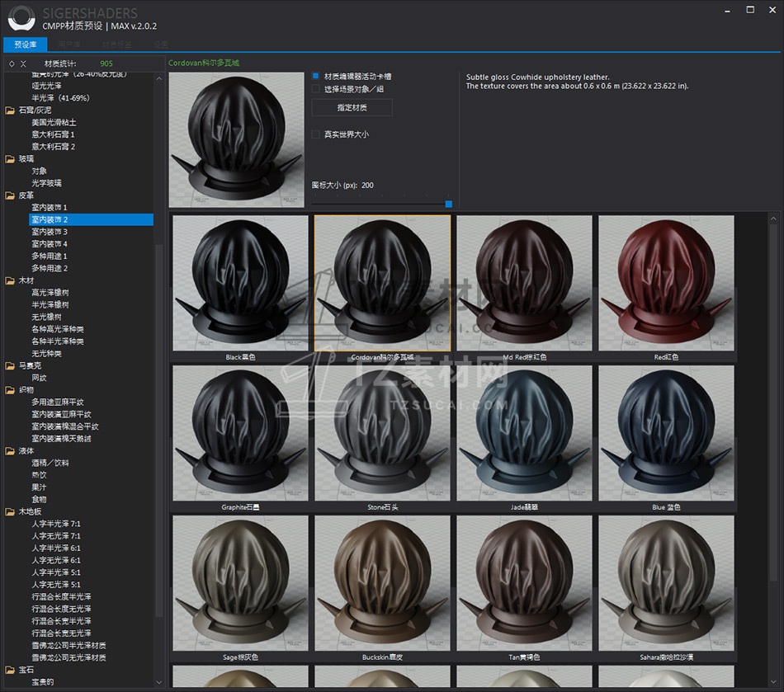Choose the Blue 蓝色 leather thumbnail
This screenshot has width=784, height=692.
click(667, 433)
